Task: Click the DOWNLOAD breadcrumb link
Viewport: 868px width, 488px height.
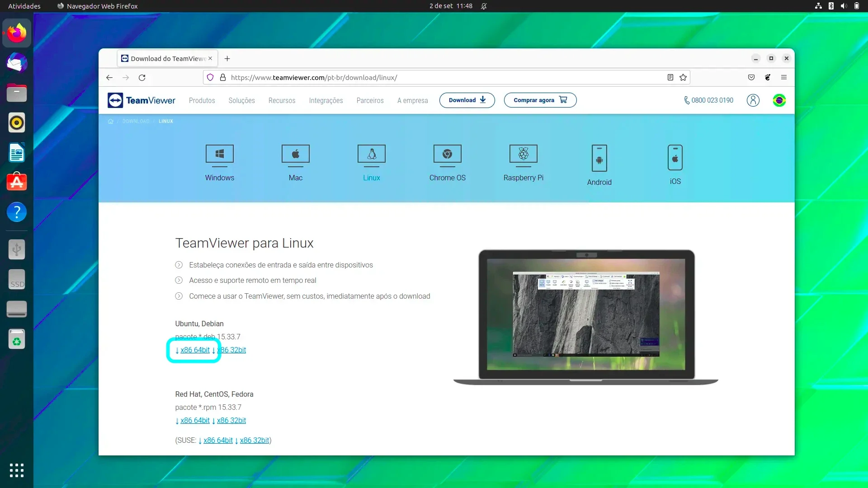Action: tap(136, 121)
